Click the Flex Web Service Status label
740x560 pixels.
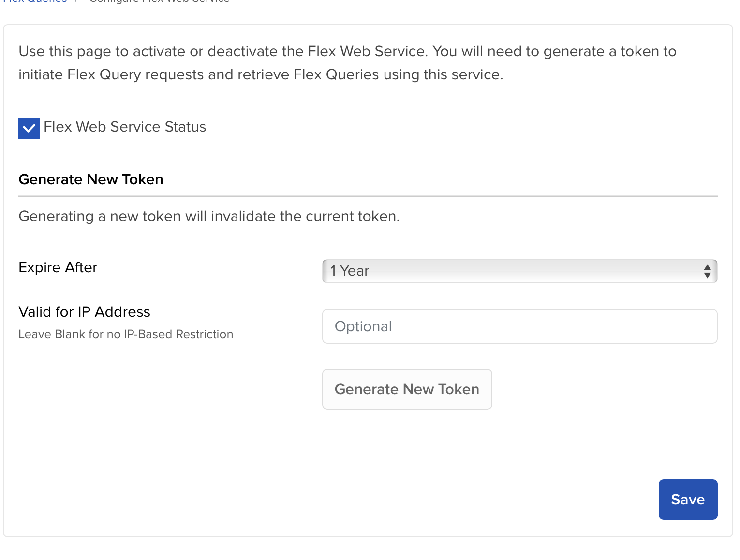[x=125, y=127]
